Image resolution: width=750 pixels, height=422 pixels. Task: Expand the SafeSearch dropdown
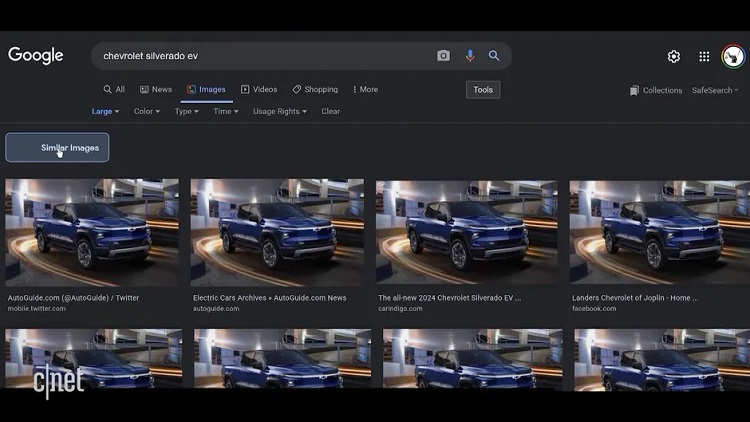tap(715, 90)
